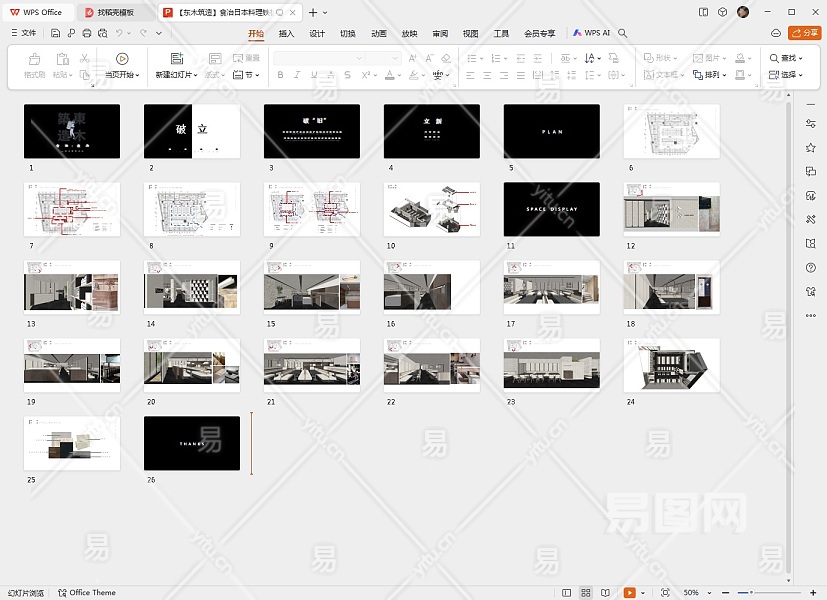Select slide 26 THANKS thumbnail
The image size is (827, 600).
coord(192,443)
